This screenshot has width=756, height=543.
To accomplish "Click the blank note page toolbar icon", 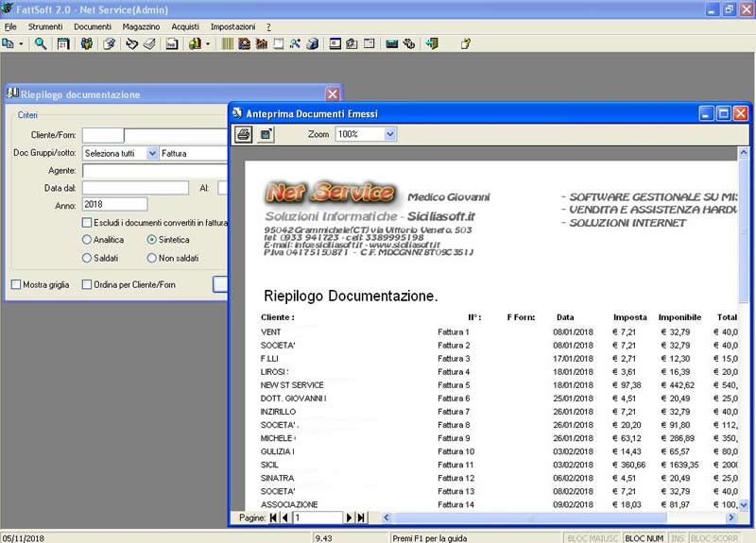I will (x=278, y=43).
